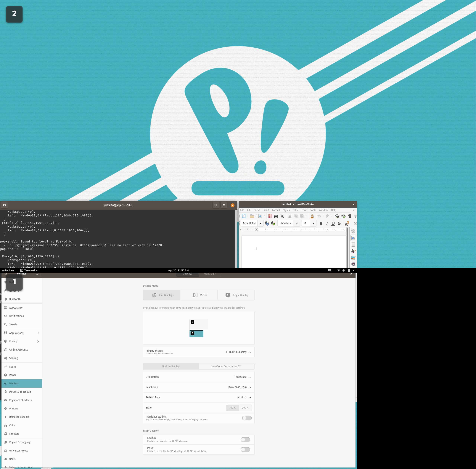The image size is (476, 469).
Task: Select Single Display mode
Action: pyautogui.click(x=236, y=295)
